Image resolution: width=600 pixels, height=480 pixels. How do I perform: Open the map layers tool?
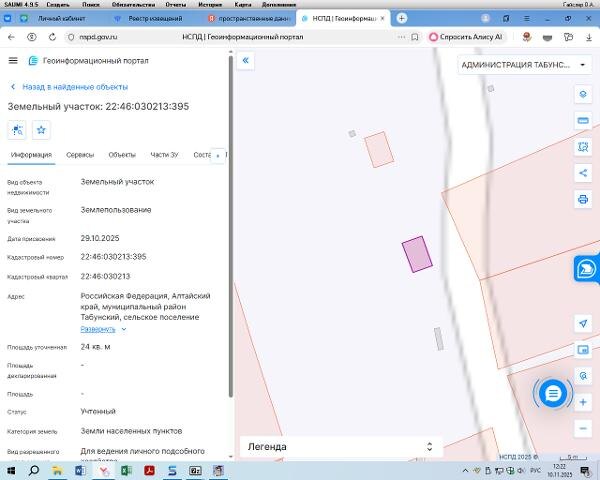583,94
